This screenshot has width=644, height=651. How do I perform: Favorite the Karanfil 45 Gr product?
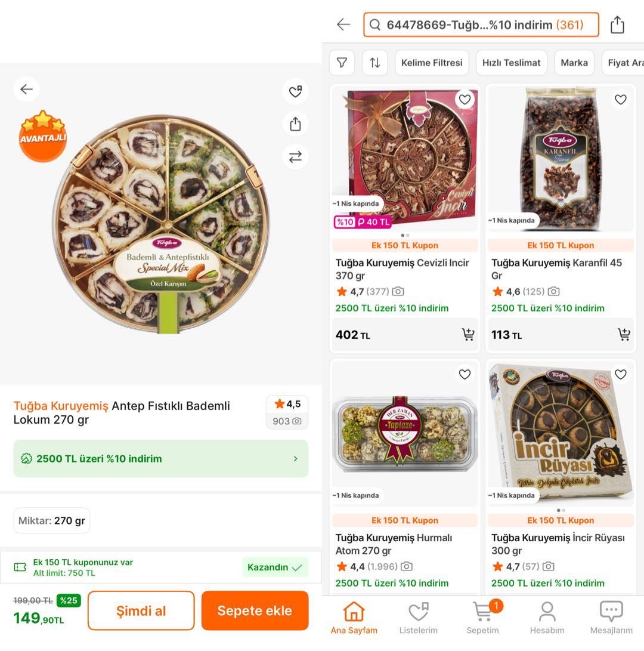[621, 100]
